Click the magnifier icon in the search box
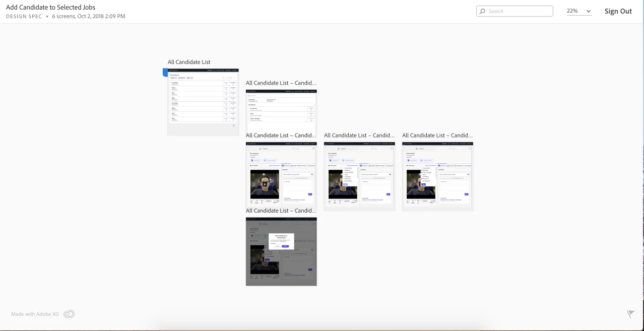 point(482,11)
